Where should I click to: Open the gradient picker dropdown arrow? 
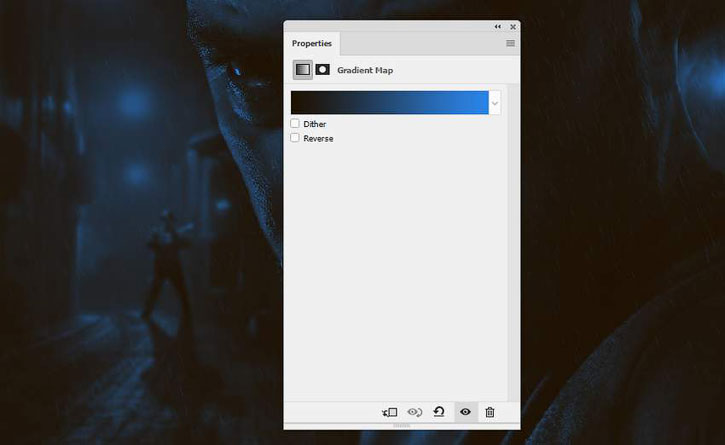[495, 103]
